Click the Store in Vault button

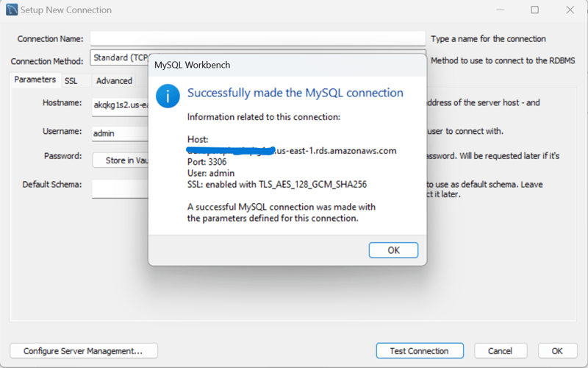click(x=121, y=160)
